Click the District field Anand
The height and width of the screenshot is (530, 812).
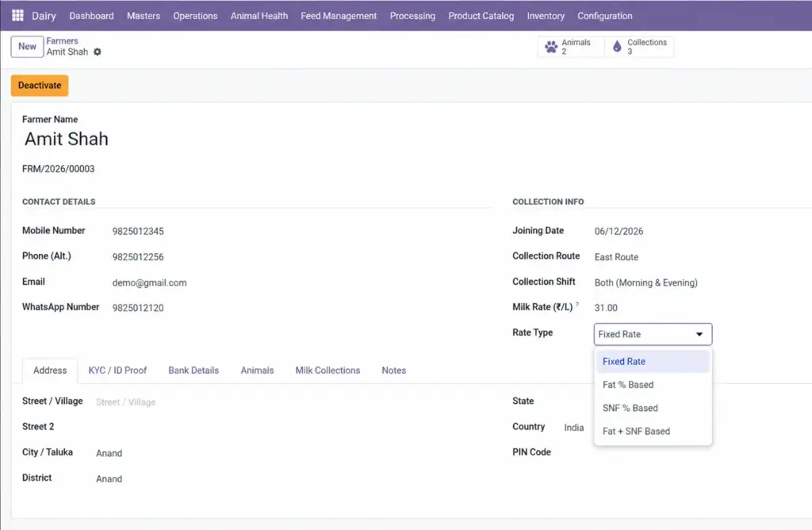click(x=109, y=478)
